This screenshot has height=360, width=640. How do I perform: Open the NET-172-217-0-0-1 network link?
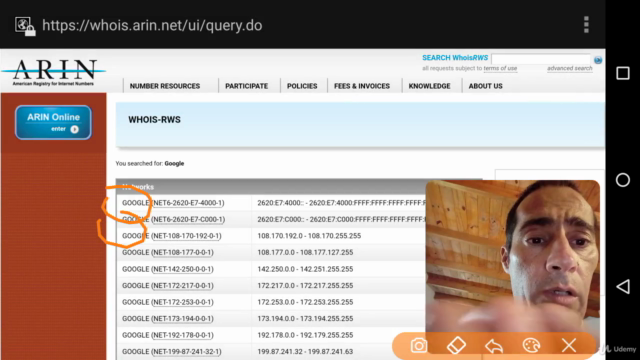pos(182,286)
